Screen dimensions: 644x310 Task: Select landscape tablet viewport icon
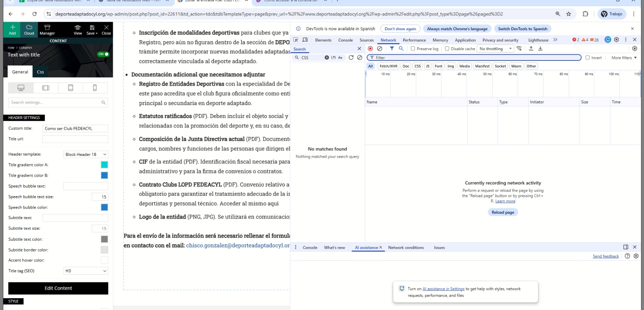point(46,88)
